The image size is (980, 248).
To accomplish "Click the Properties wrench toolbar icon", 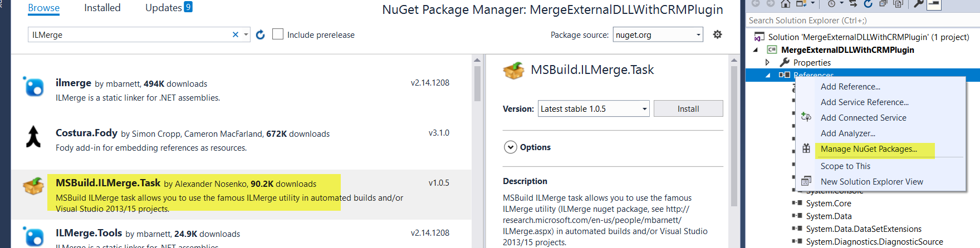I will (x=919, y=3).
